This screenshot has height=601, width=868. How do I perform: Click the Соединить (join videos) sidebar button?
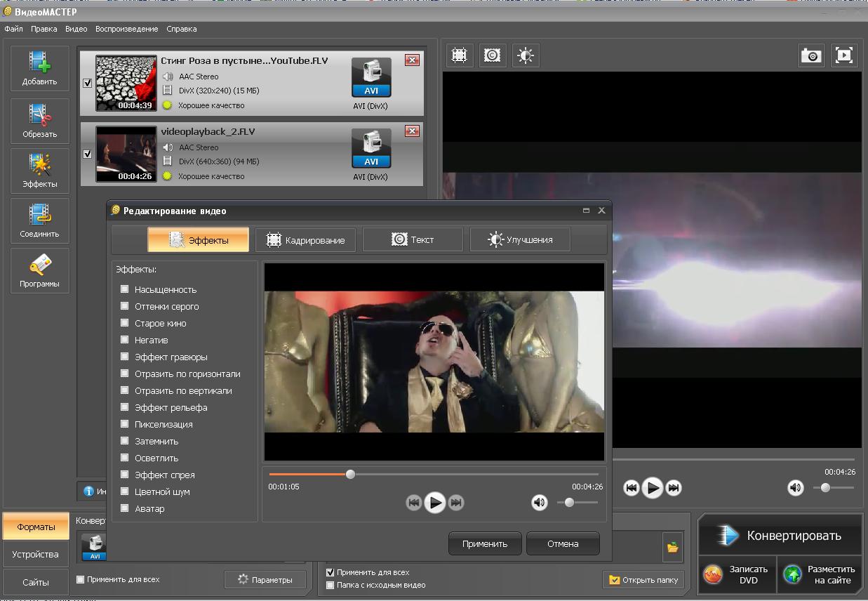40,220
